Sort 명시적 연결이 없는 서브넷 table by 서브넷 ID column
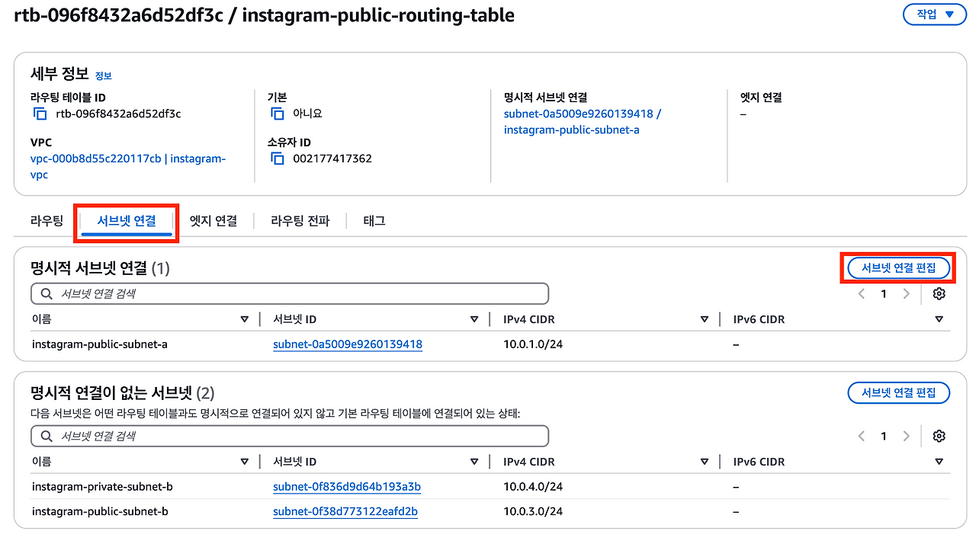This screenshot has height=560, width=976. (x=474, y=462)
